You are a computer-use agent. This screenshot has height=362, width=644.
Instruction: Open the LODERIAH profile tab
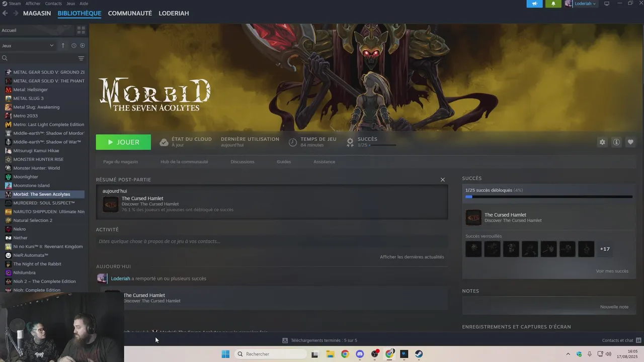coord(174,14)
